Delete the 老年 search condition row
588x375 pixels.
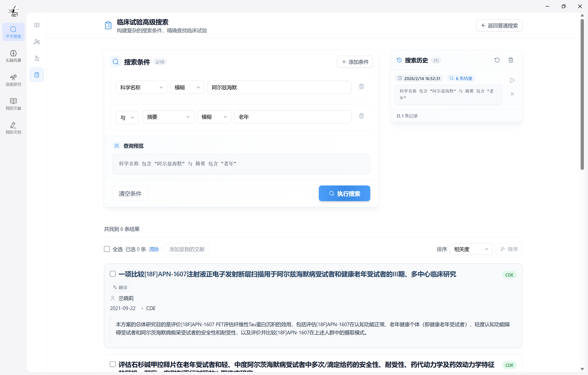pos(361,116)
